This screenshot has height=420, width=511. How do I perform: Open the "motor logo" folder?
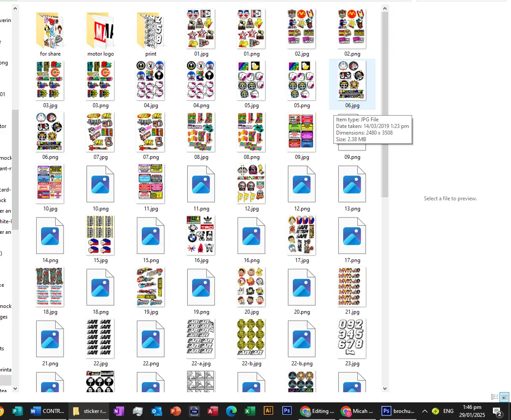[100, 30]
